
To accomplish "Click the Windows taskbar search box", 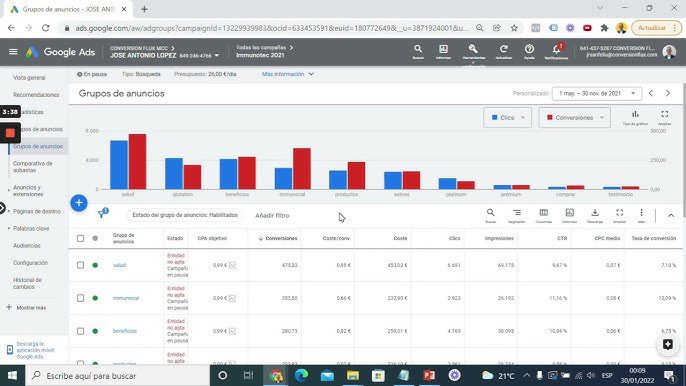I will [x=118, y=375].
